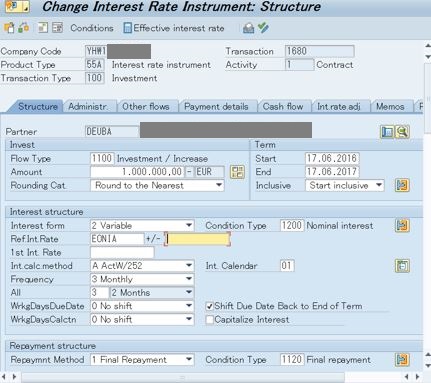Click the Transaction field 1680

(320, 51)
